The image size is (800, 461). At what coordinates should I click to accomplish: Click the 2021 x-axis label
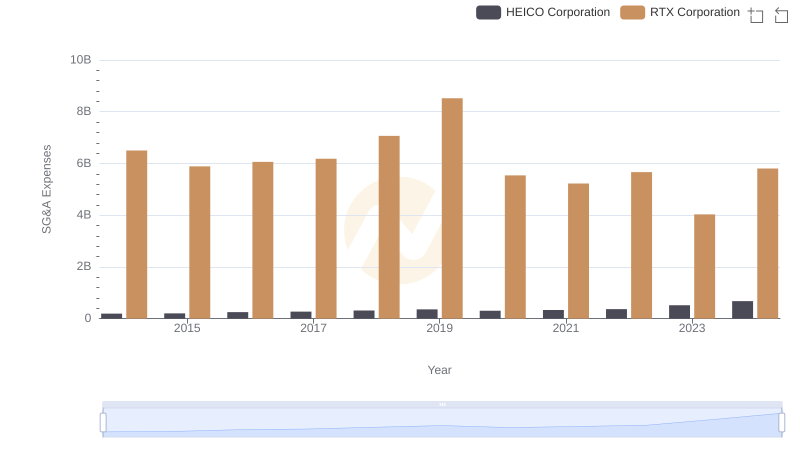coord(566,328)
